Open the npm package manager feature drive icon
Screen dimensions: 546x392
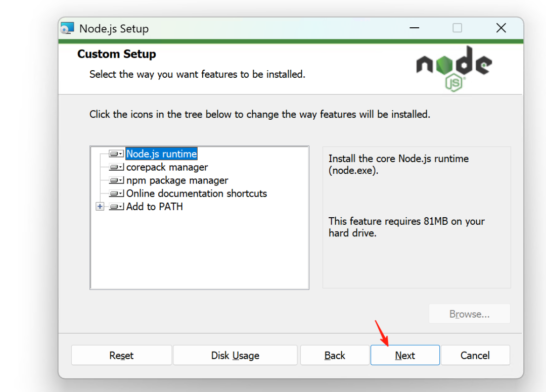(116, 180)
